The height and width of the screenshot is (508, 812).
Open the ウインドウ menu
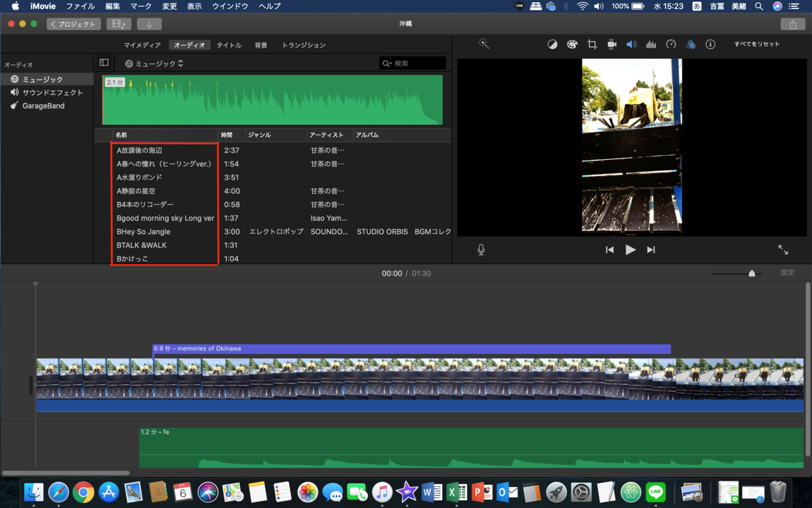pos(230,6)
